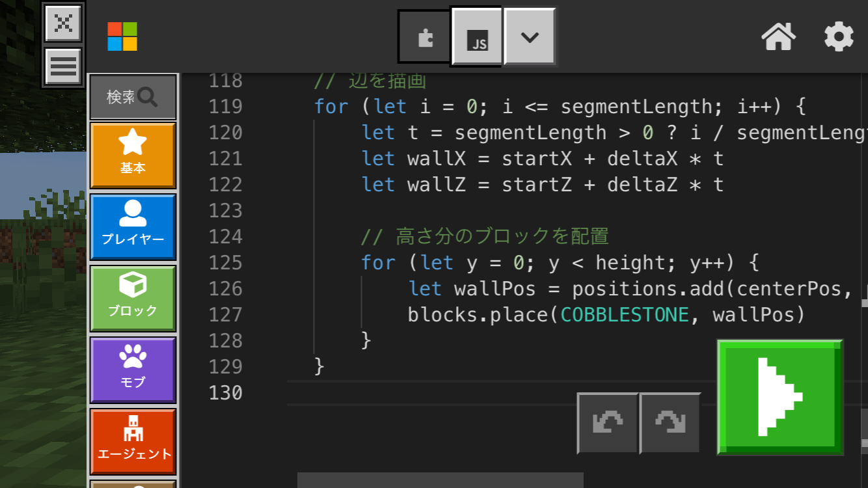Click COBBLESTONE in the blocks.place line

[x=625, y=315]
